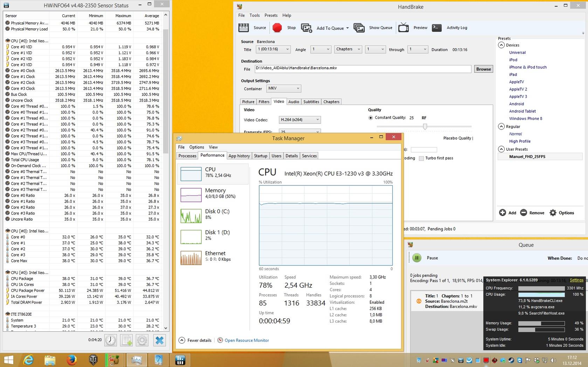This screenshot has height=367, width=588.
Task: Open the Title dropdown in HandBrake
Action: [x=273, y=49]
